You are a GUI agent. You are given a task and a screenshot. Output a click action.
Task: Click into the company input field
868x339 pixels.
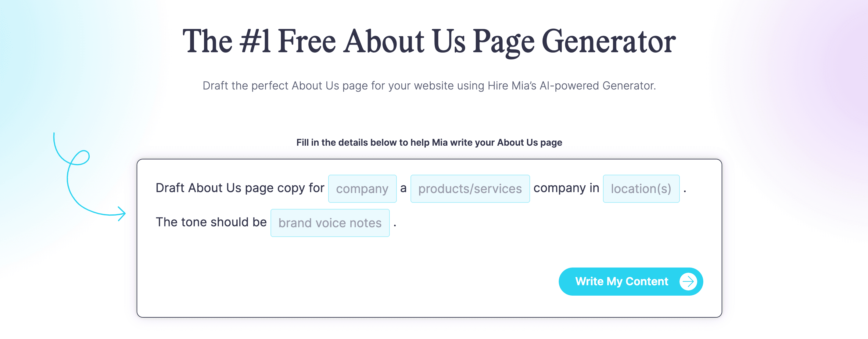tap(362, 188)
